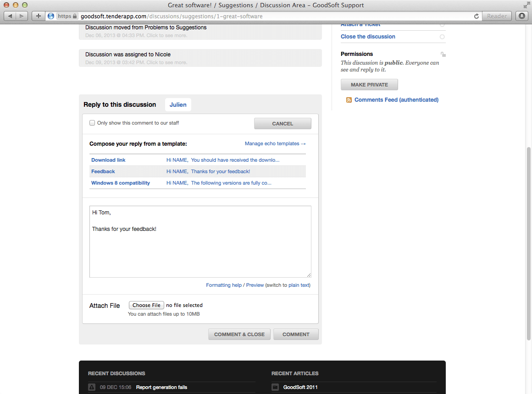532x394 pixels.
Task: Click the vertical page scrollbar thumb
Action: pos(528,243)
